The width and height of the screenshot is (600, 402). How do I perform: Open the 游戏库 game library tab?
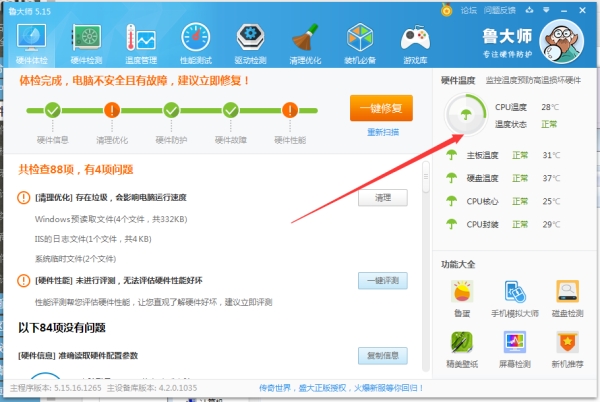tap(415, 42)
